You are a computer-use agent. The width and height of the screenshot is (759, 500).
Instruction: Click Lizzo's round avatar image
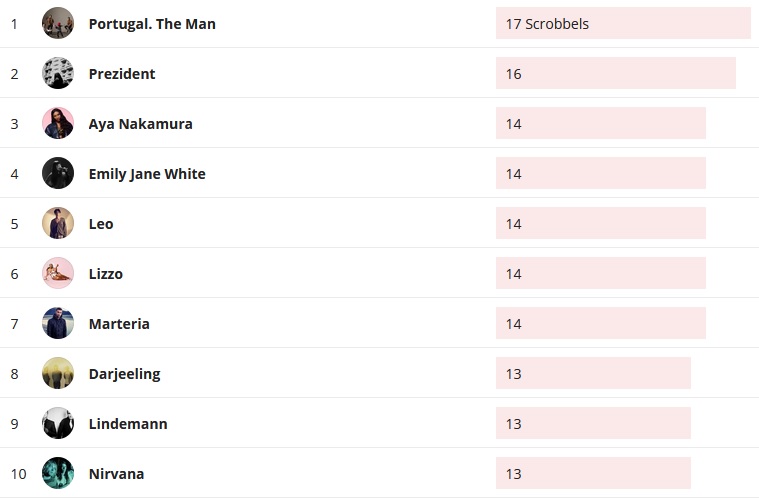pyautogui.click(x=58, y=273)
